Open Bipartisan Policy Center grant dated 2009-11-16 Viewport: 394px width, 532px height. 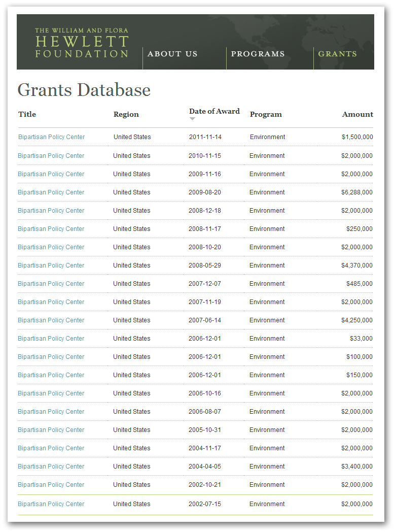click(x=51, y=174)
